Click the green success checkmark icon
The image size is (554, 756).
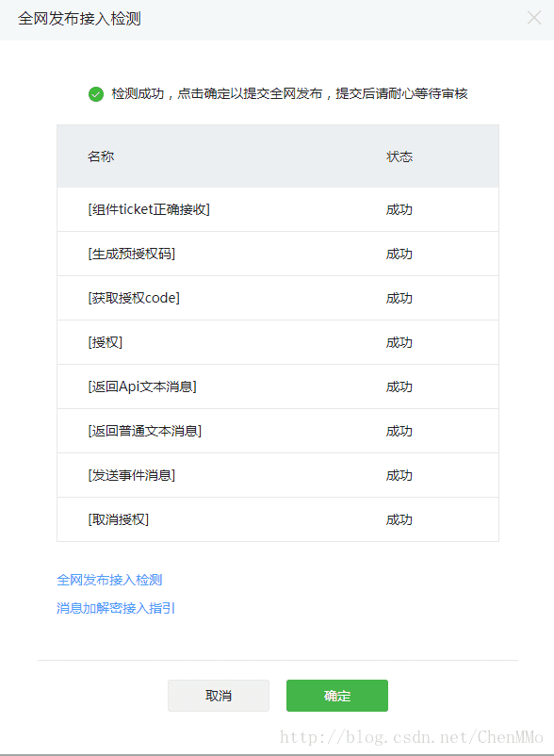tap(95, 93)
